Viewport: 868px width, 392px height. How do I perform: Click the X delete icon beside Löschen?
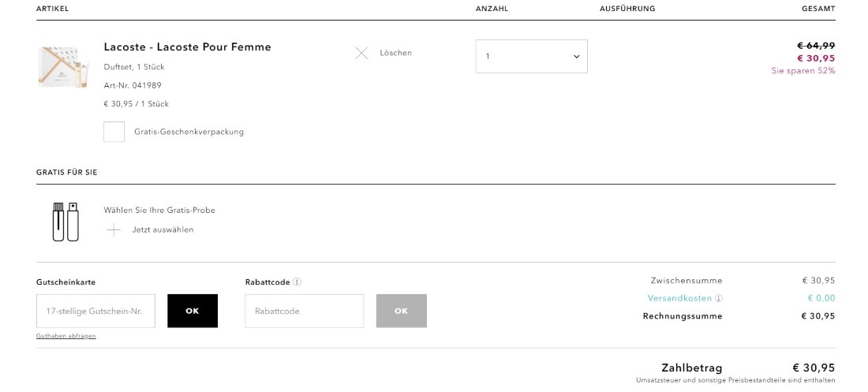coord(361,53)
